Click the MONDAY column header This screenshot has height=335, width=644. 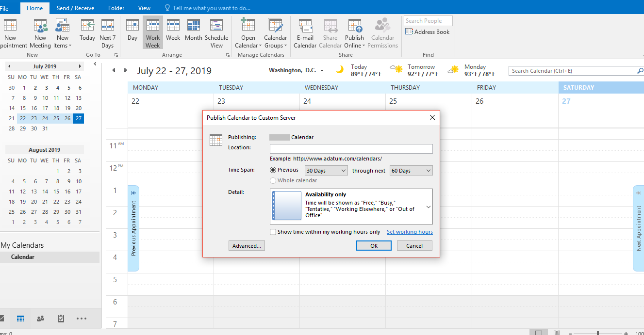tap(171, 88)
